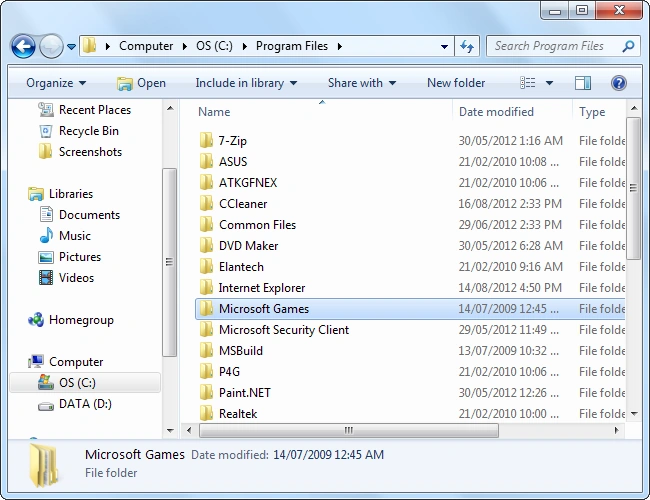
Task: Sort by the Type column header
Action: pyautogui.click(x=592, y=112)
